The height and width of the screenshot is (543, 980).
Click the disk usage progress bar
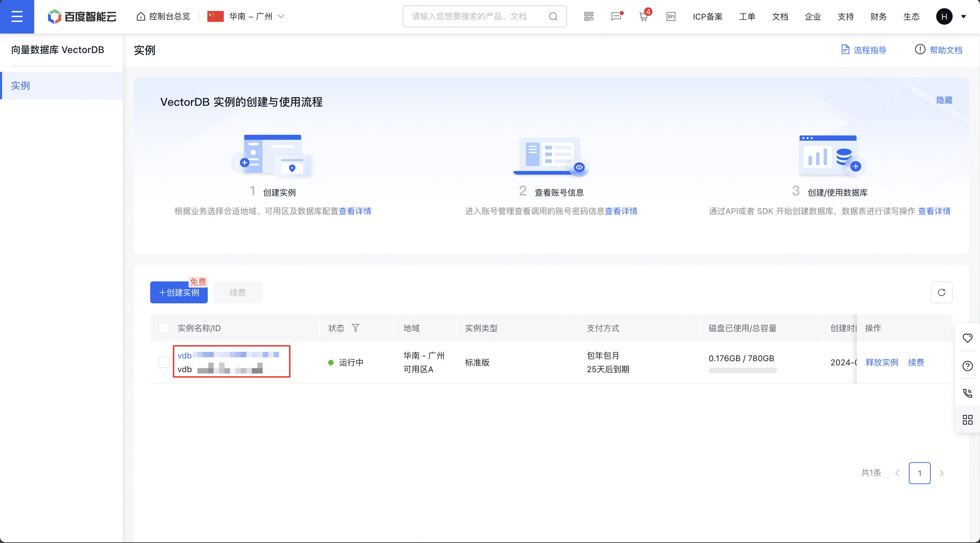[743, 371]
